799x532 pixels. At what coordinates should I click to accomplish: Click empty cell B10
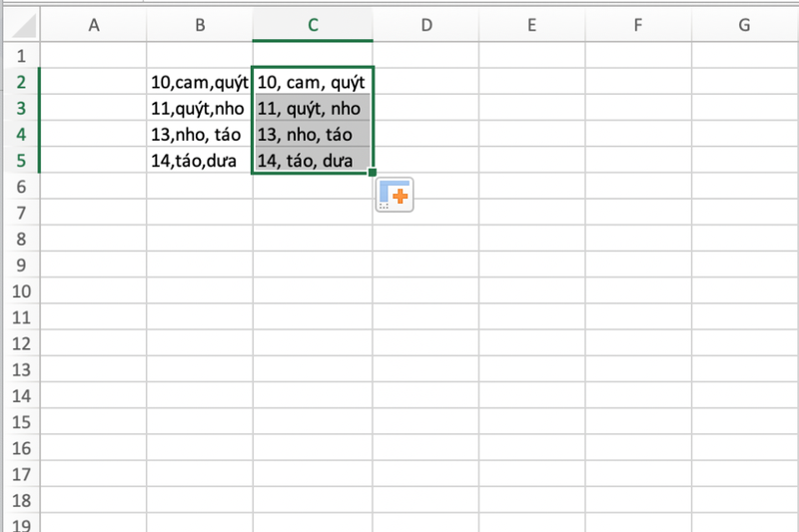tap(200, 291)
